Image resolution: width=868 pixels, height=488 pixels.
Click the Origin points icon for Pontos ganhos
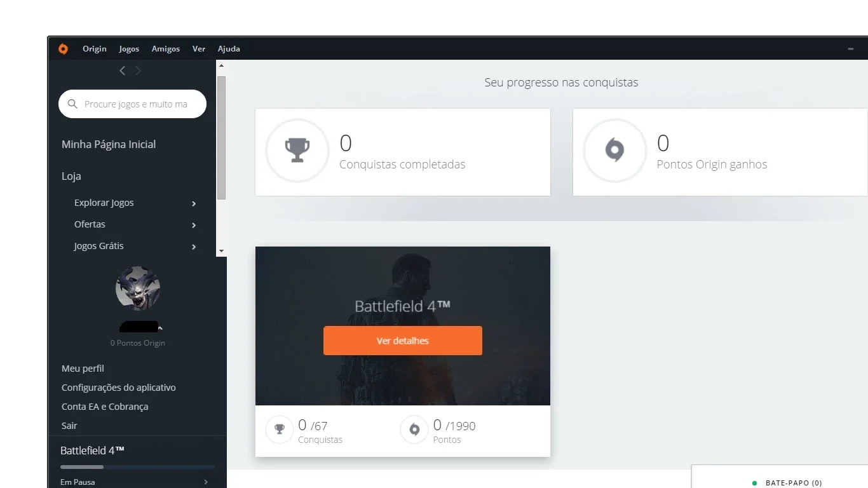tap(614, 151)
